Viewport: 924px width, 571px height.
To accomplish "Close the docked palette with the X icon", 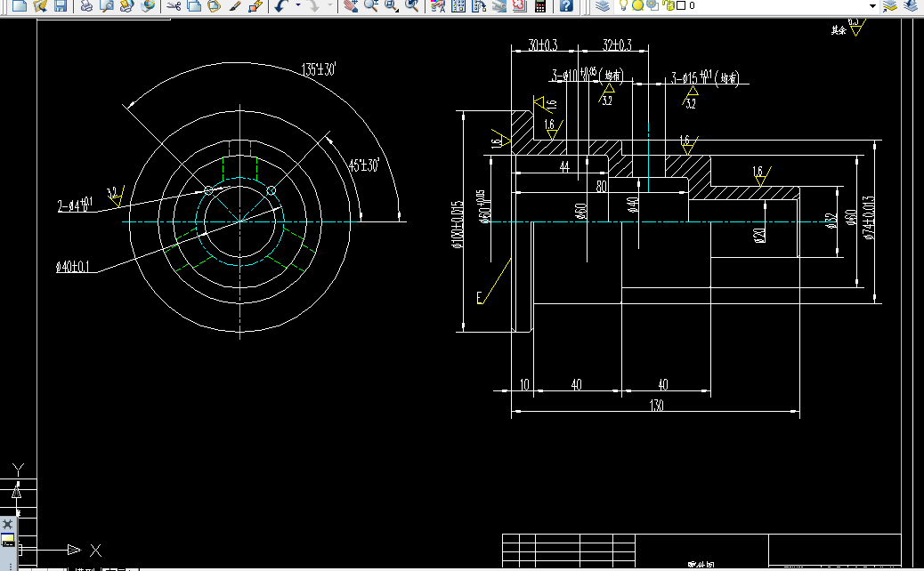I will [x=8, y=524].
